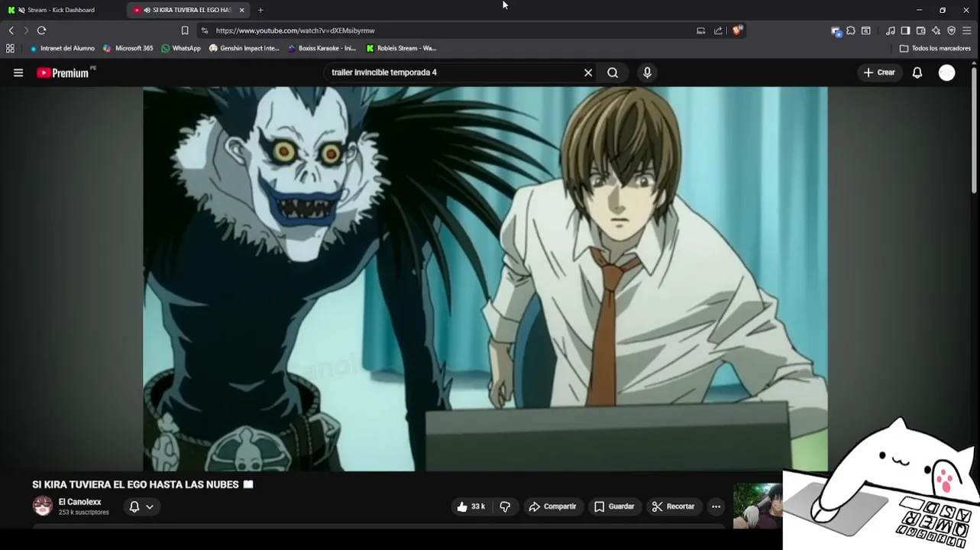Open the El Canolexx channel name link
Image resolution: width=980 pixels, height=550 pixels.
click(x=79, y=502)
